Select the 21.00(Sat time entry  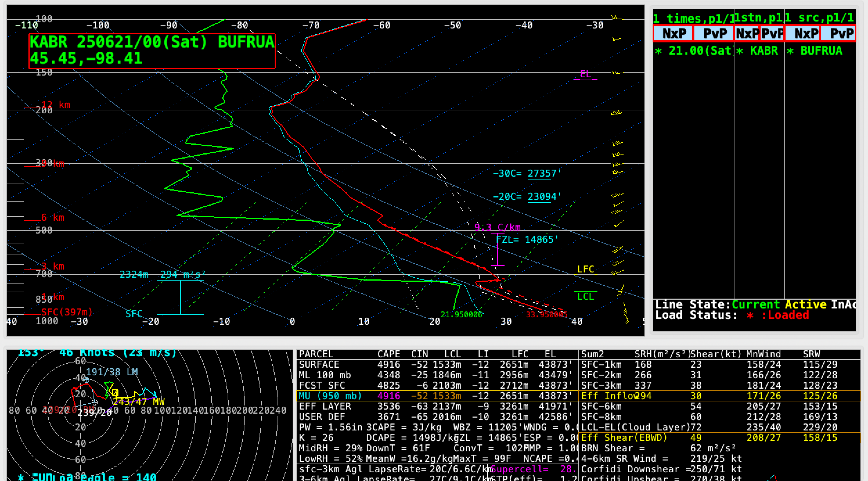(694, 51)
